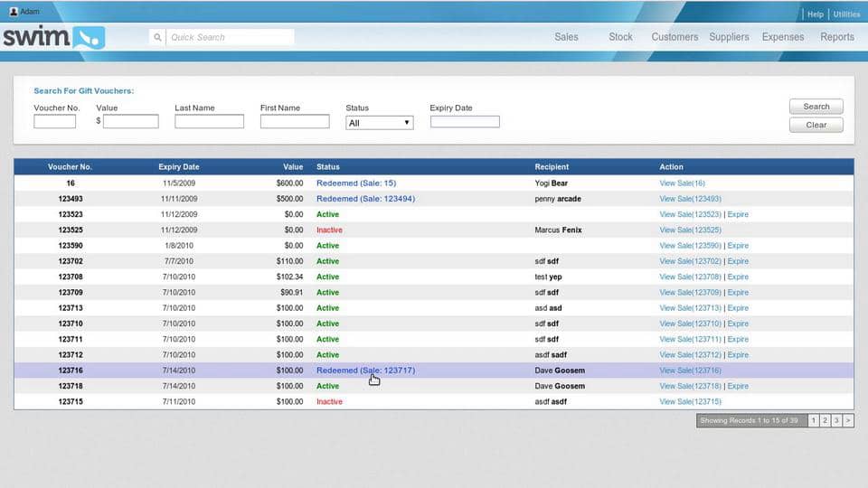Open the Utilities link
Image resolution: width=868 pixels, height=488 pixels.
point(846,14)
